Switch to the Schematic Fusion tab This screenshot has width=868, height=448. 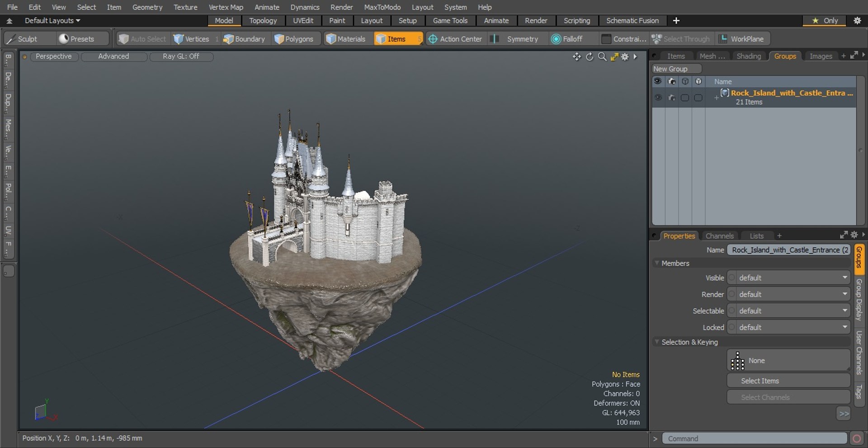(632, 21)
